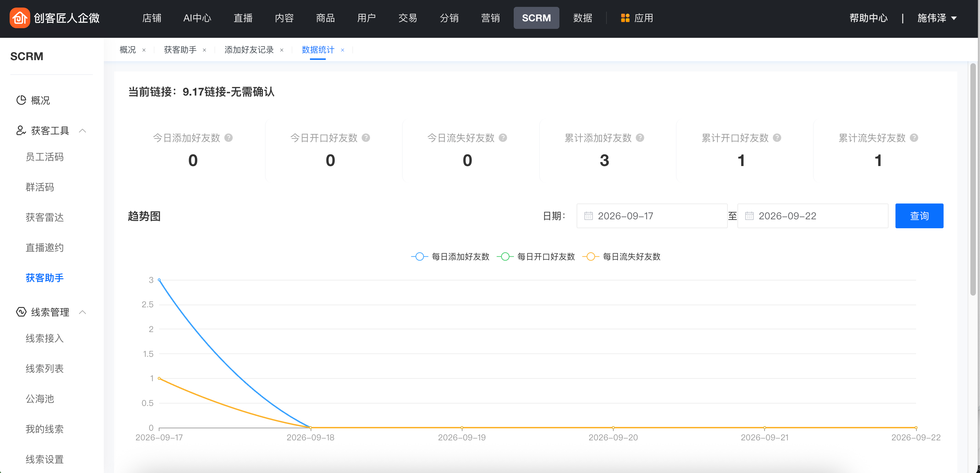The height and width of the screenshot is (473, 980).
Task: Click help icon next to 今日流失好友数
Action: tap(503, 138)
